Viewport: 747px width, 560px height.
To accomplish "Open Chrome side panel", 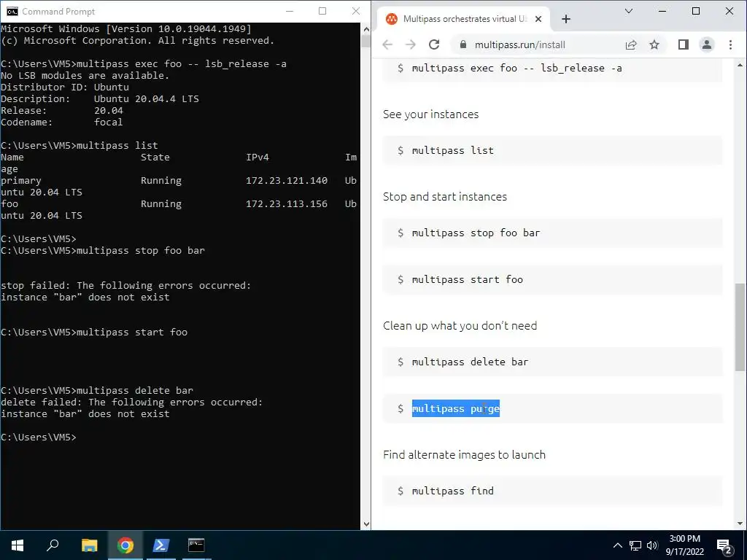I will coord(683,44).
